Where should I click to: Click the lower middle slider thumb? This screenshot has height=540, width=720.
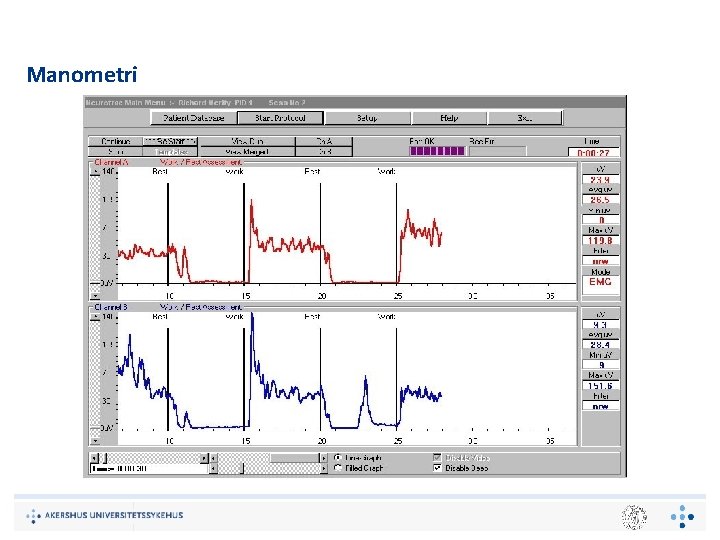pyautogui.click(x=243, y=468)
